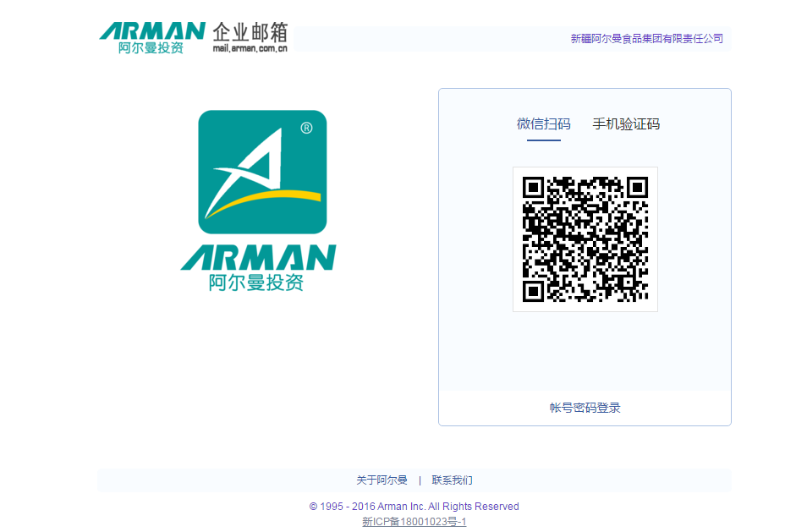
Task: Open 新疆阿尔曼食品集团有限责任公司 link
Action: (647, 39)
